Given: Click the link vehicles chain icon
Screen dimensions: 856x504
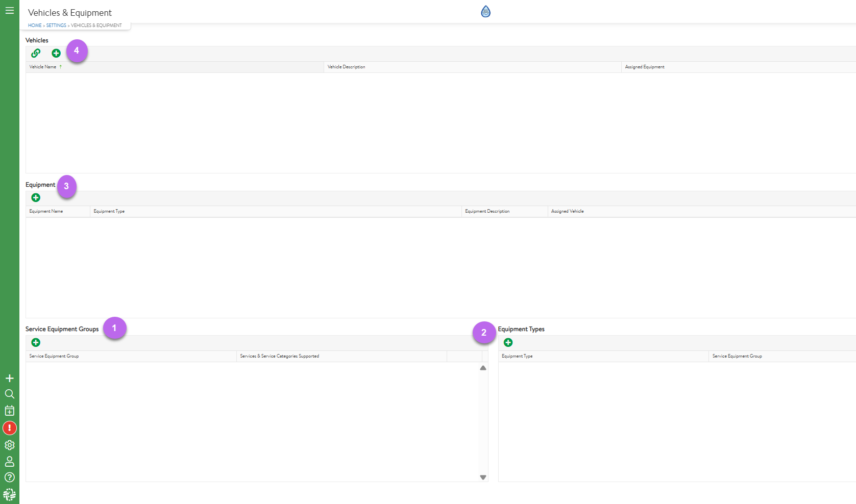Looking at the screenshot, I should pyautogui.click(x=36, y=53).
